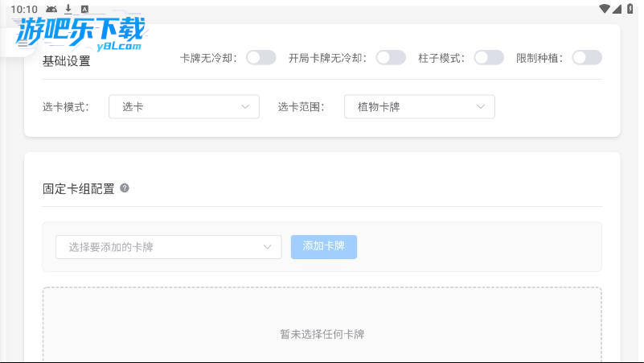Viewport: 644px width, 363px height.
Task: Open the 选卡模式 dropdown showing 选卡
Action: [184, 107]
